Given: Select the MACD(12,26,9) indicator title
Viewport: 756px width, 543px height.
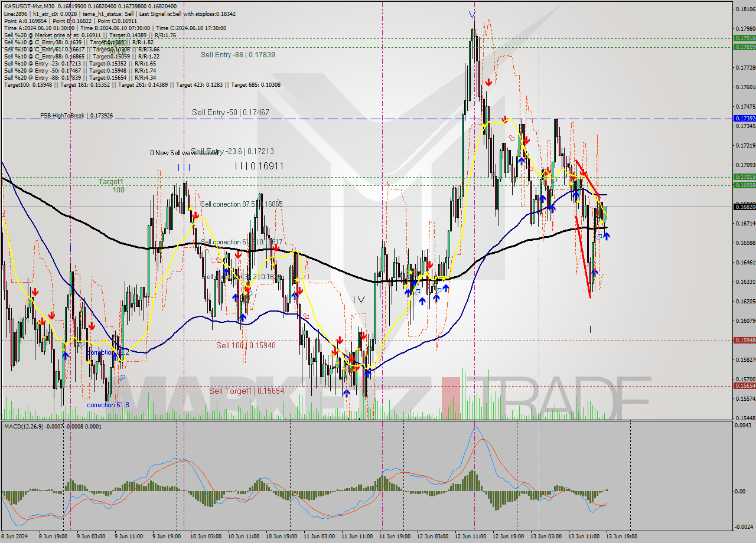Looking at the screenshot, I should tap(53, 426).
